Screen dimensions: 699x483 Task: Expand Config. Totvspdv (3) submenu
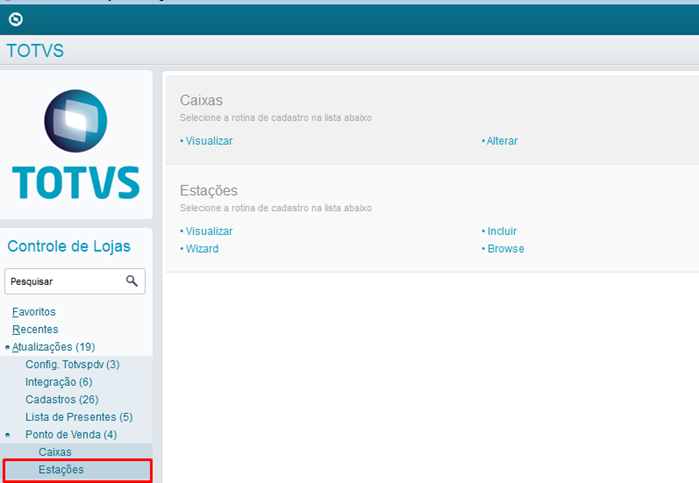coord(72,364)
